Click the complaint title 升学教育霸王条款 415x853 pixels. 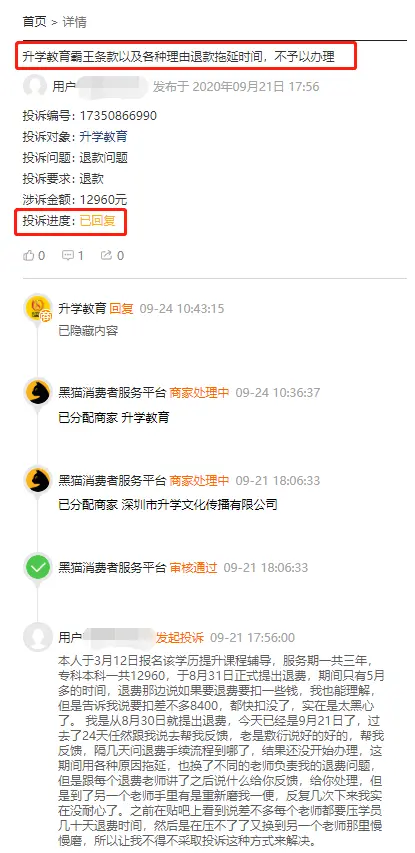[178, 55]
